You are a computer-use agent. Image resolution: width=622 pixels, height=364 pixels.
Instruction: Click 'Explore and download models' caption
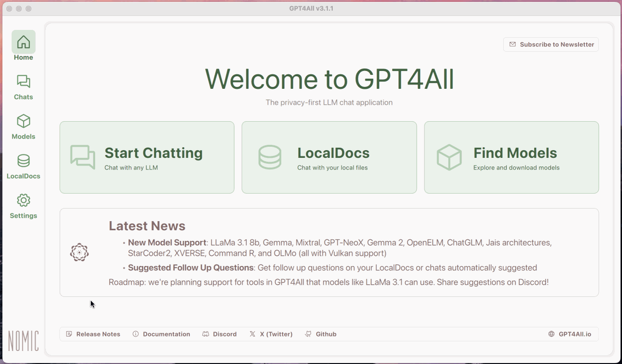(x=516, y=168)
